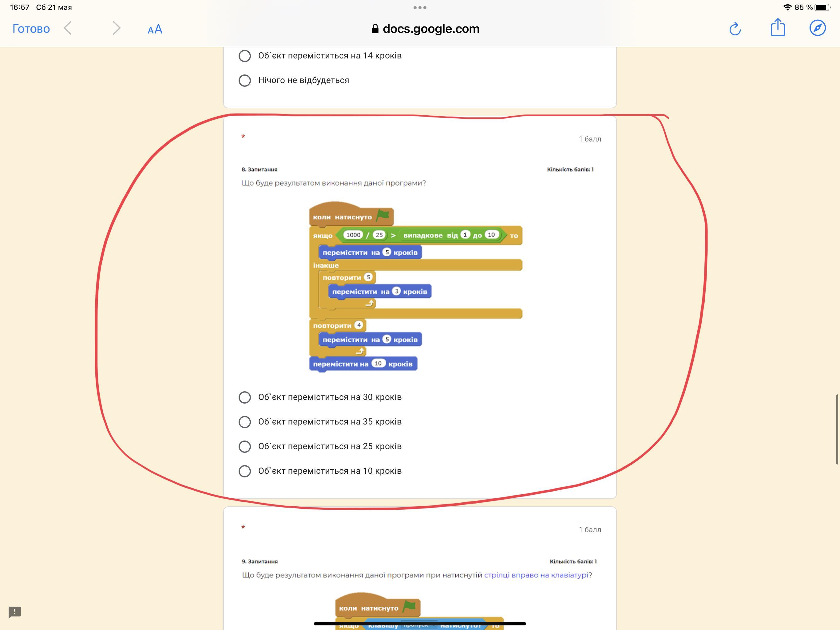Tap the docs.google.com address field
The height and width of the screenshot is (630, 840).
pyautogui.click(x=425, y=29)
